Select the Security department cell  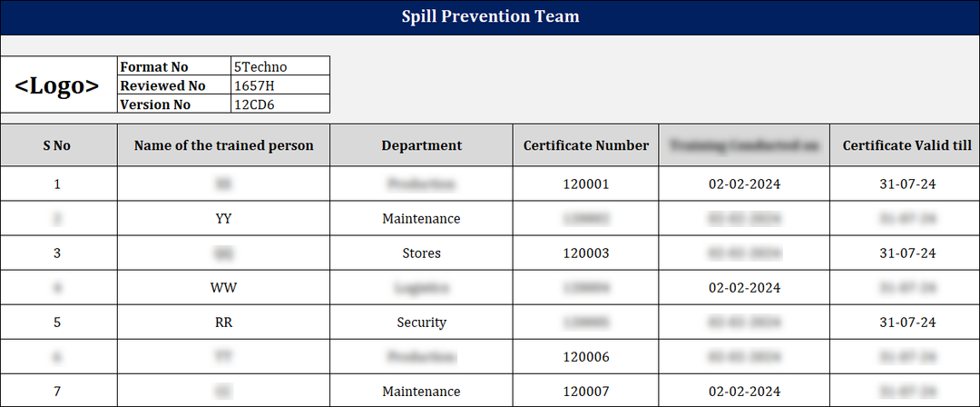pyautogui.click(x=421, y=323)
